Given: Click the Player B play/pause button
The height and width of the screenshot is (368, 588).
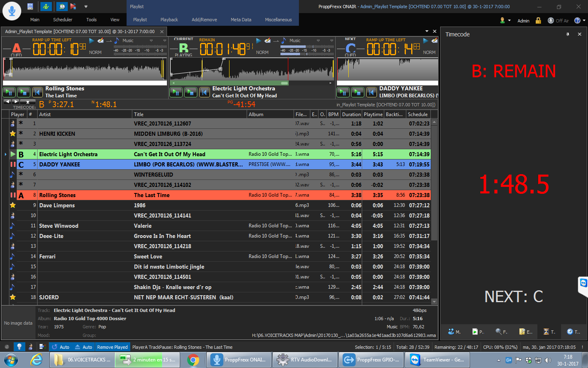Looking at the screenshot, I should [x=176, y=92].
